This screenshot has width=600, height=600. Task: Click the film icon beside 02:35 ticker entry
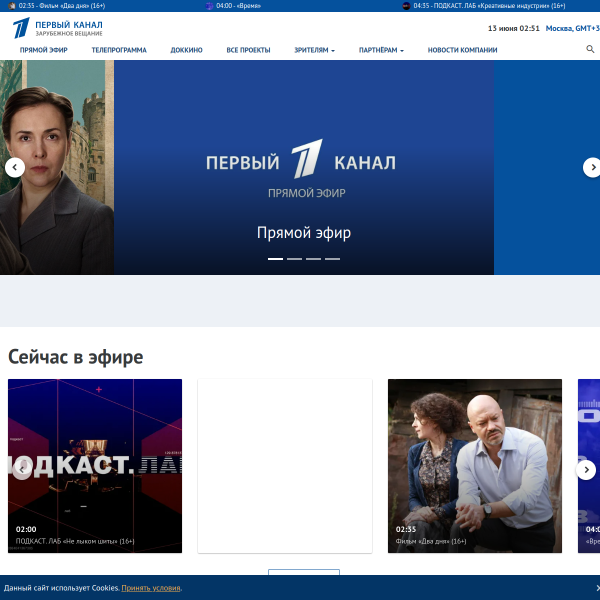click(x=12, y=6)
